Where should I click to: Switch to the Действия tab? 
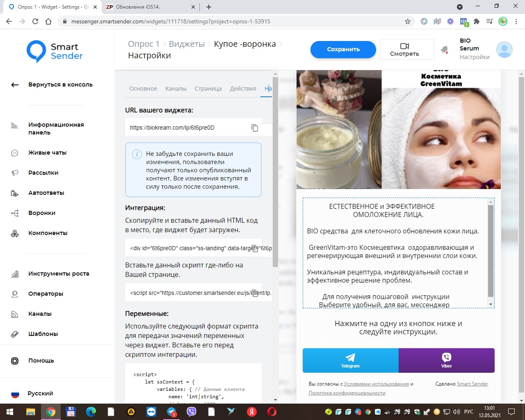click(x=243, y=89)
